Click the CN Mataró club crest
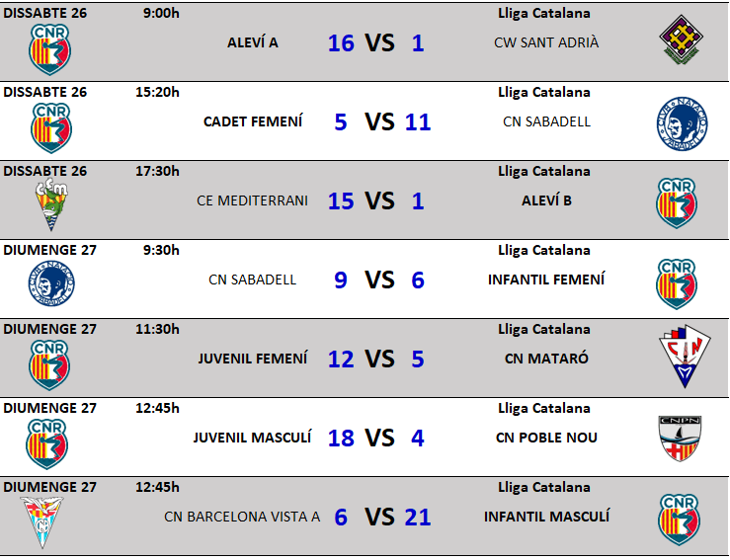This screenshot has width=730, height=560. pyautogui.click(x=684, y=357)
